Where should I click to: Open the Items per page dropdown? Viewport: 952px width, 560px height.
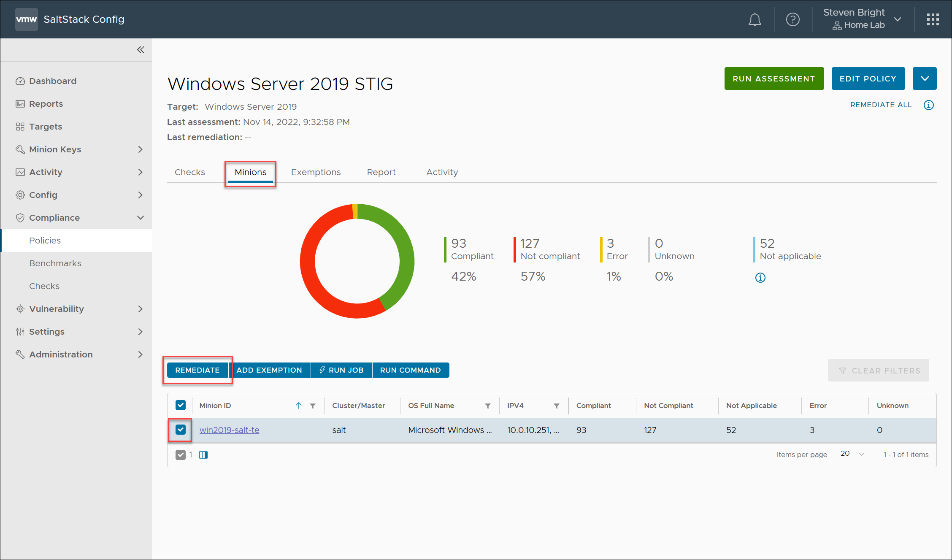tap(852, 454)
